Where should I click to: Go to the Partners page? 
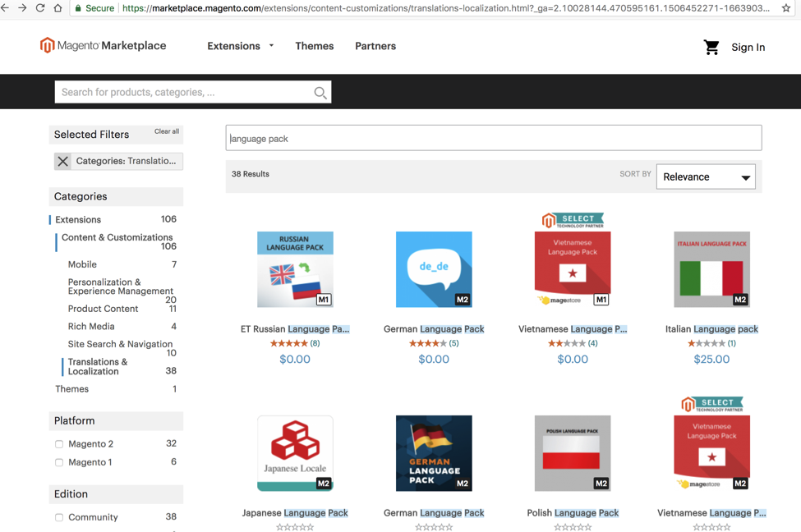click(x=375, y=47)
